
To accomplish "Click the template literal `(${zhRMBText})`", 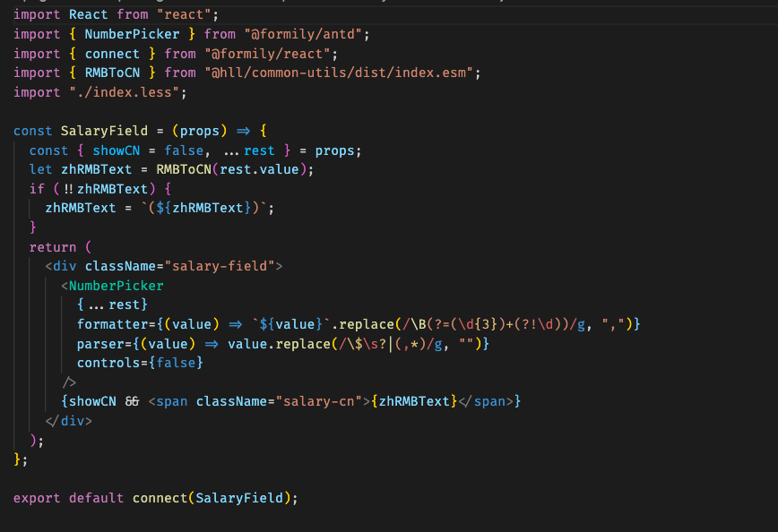I will pos(203,208).
